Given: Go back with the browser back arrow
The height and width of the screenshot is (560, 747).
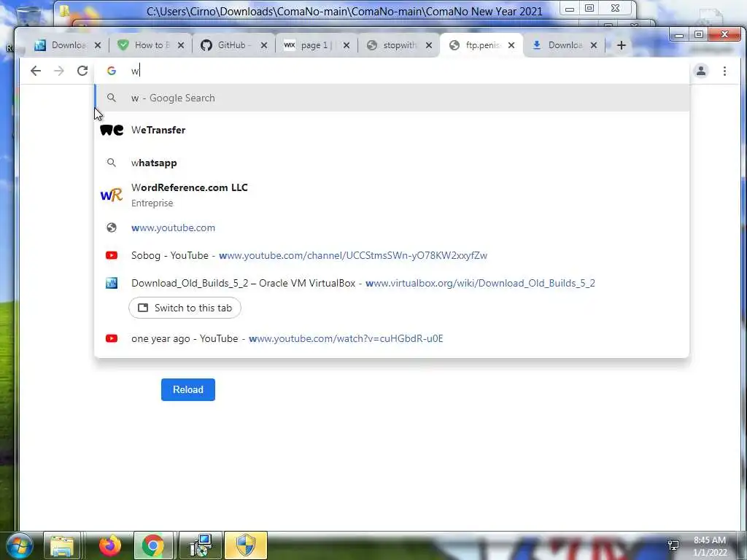Looking at the screenshot, I should (36, 71).
